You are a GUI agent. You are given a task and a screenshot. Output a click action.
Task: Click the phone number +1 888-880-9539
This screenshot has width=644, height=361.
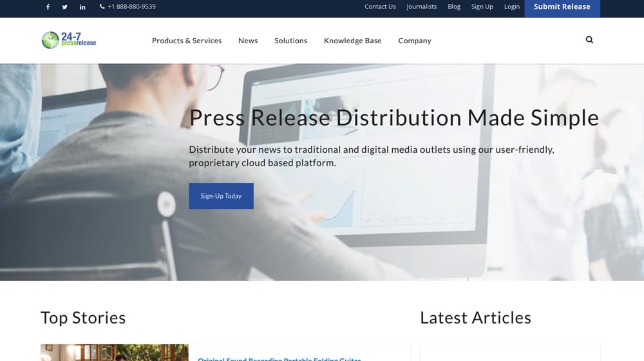point(128,6)
